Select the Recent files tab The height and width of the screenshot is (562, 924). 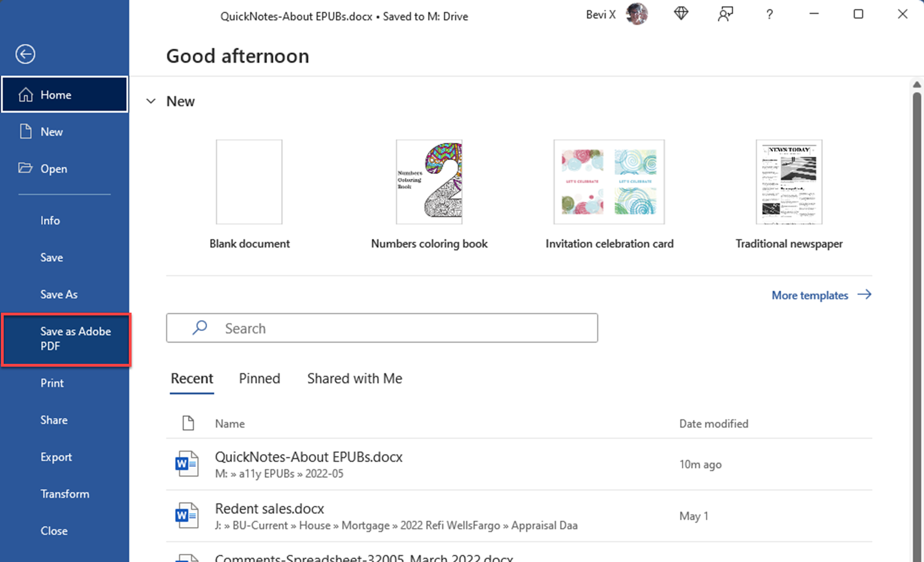192,378
